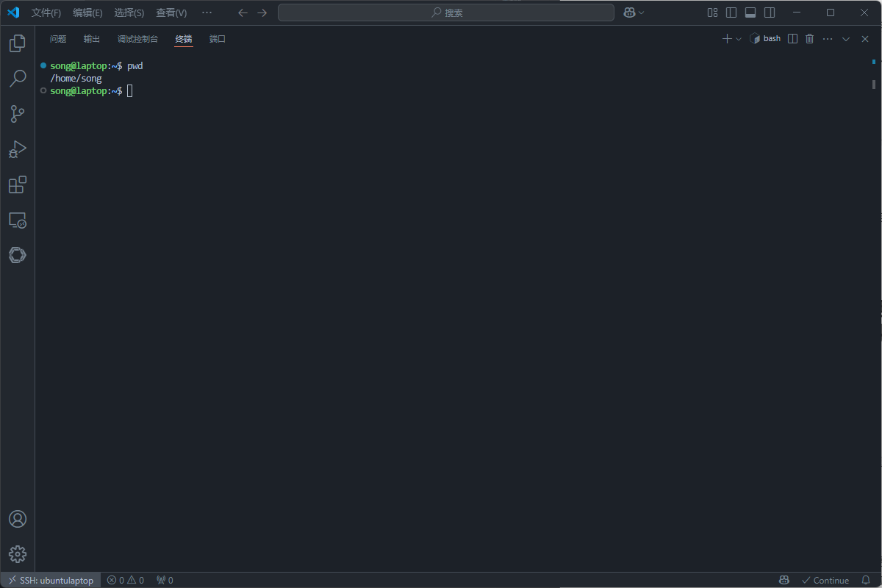The width and height of the screenshot is (882, 588).
Task: Click the Continue status bar button
Action: coord(825,580)
